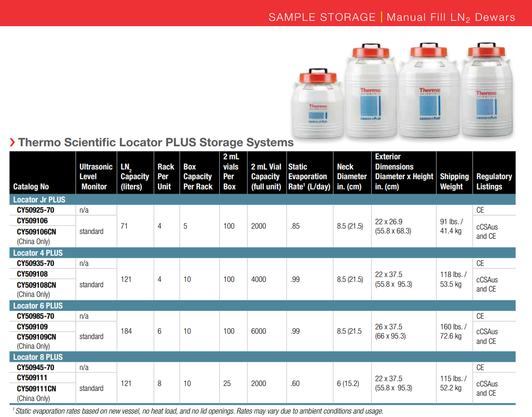
Task: Click shipping weight '160 lbs. / 72.6 kg'
Action: pos(453,331)
